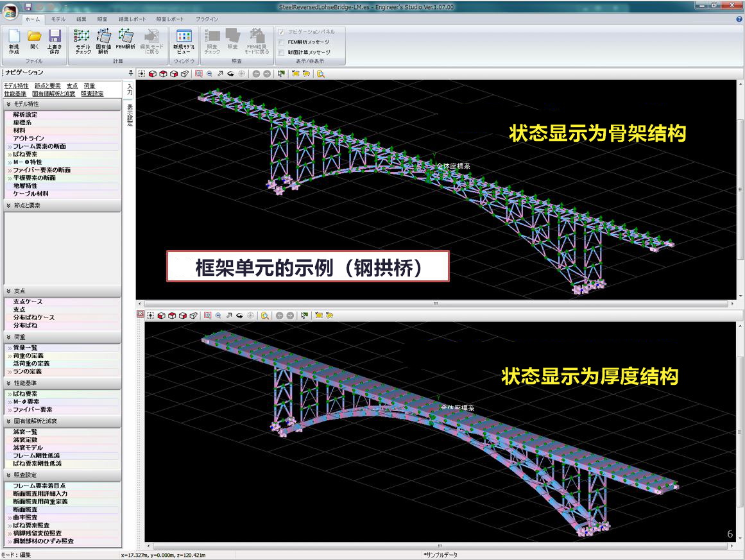The height and width of the screenshot is (560, 745).
Task: Choose perspective box view in upper toolbar
Action: (185, 74)
